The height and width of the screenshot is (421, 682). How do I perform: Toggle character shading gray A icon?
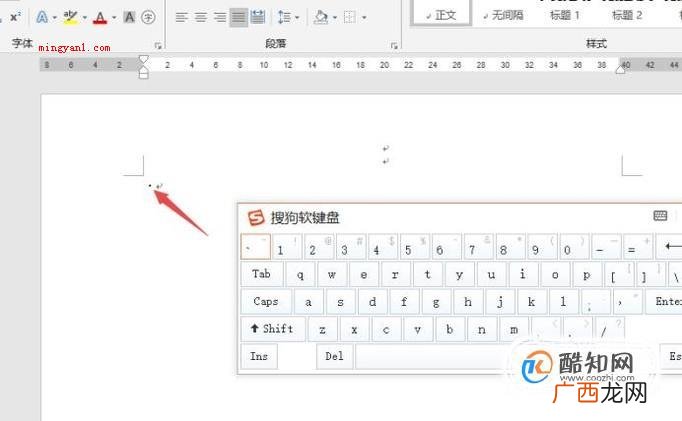coord(129,17)
